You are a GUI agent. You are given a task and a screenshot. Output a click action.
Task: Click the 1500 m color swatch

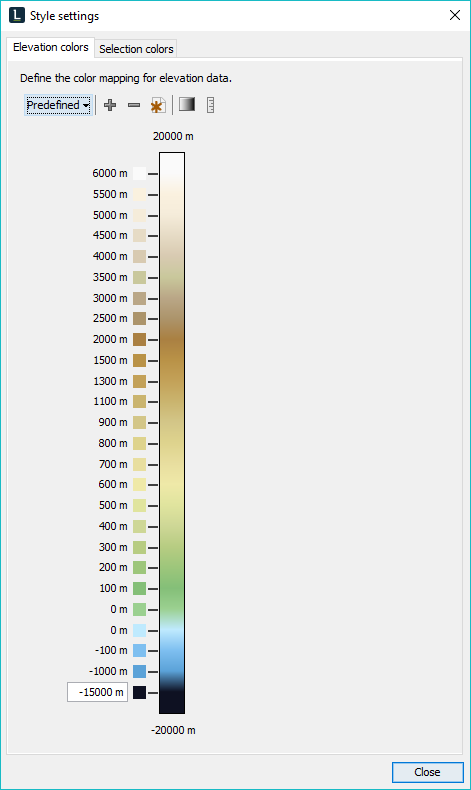point(140,360)
